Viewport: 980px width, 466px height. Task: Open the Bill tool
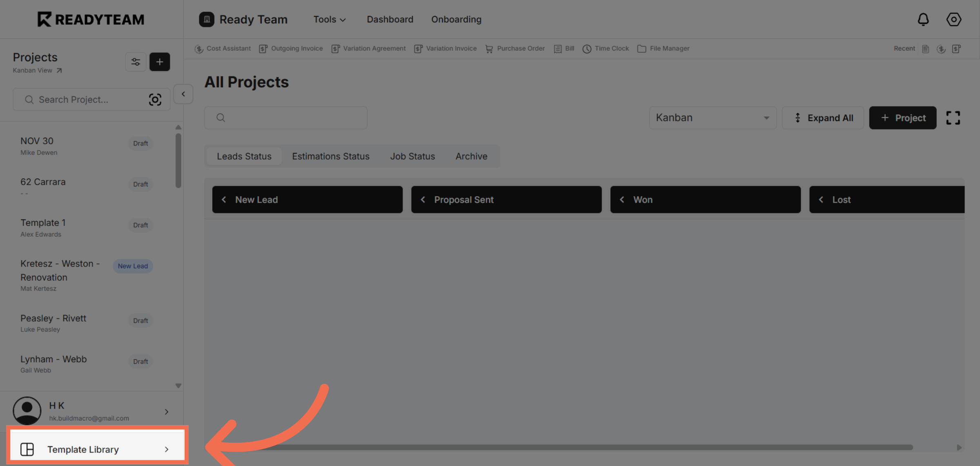(x=564, y=48)
